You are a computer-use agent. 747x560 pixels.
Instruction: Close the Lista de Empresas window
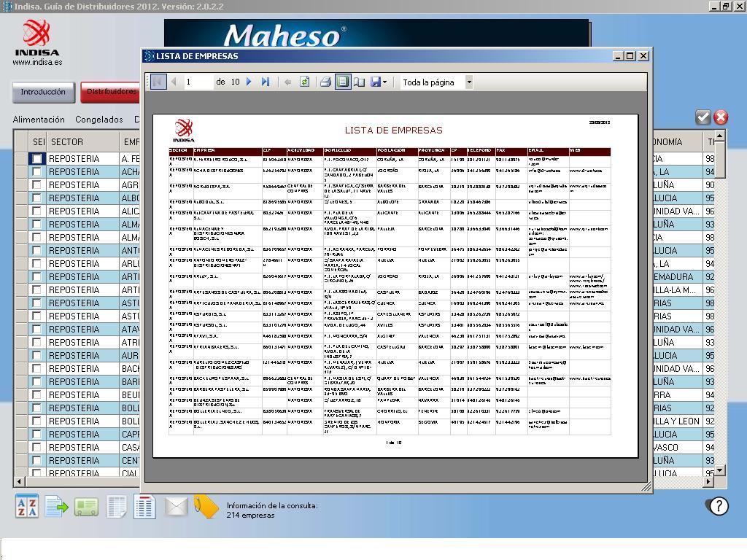click(x=643, y=55)
